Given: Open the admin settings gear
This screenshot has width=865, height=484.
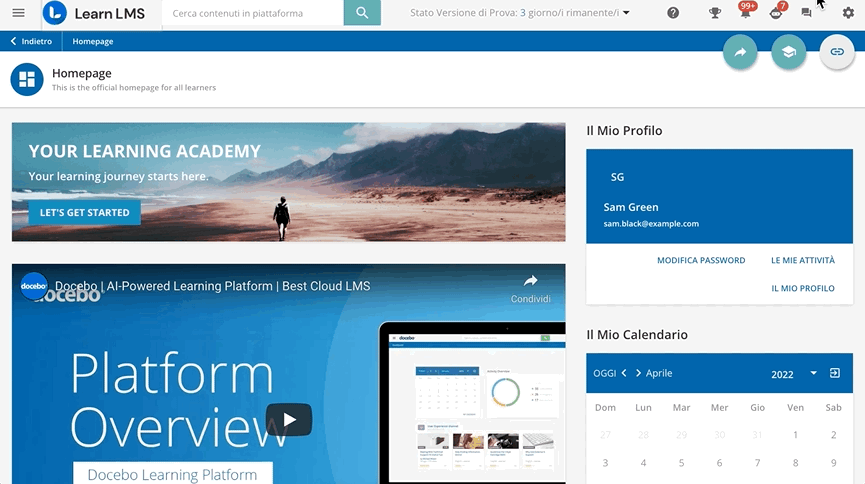Looking at the screenshot, I should click(x=848, y=13).
